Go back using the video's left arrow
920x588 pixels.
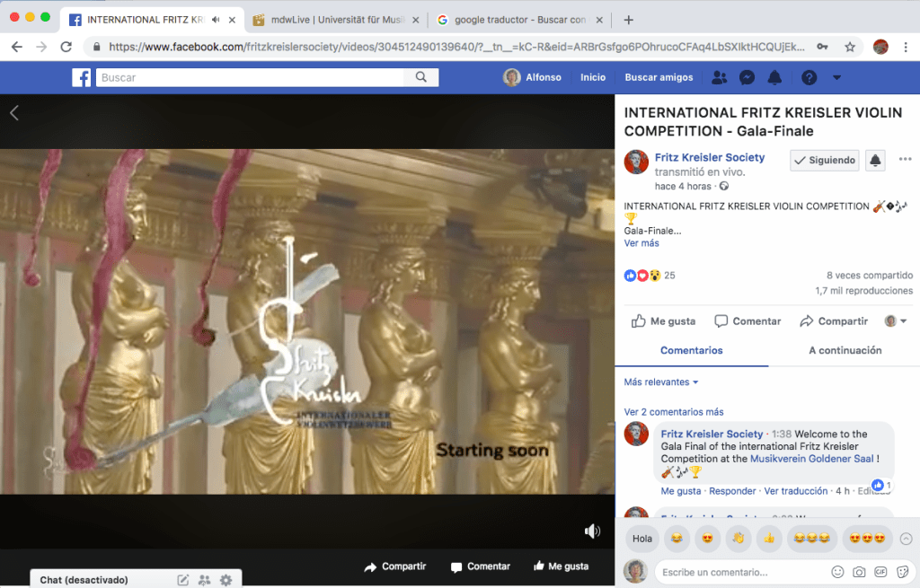click(x=14, y=112)
